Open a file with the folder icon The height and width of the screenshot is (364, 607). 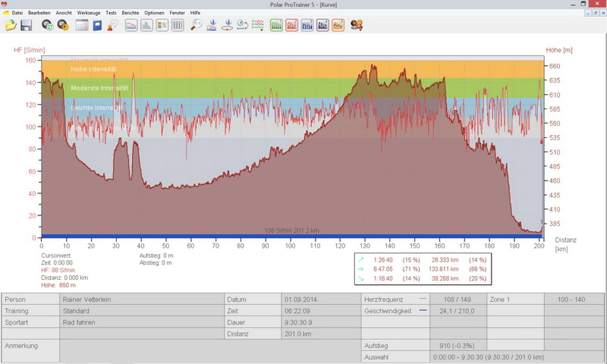[x=11, y=25]
